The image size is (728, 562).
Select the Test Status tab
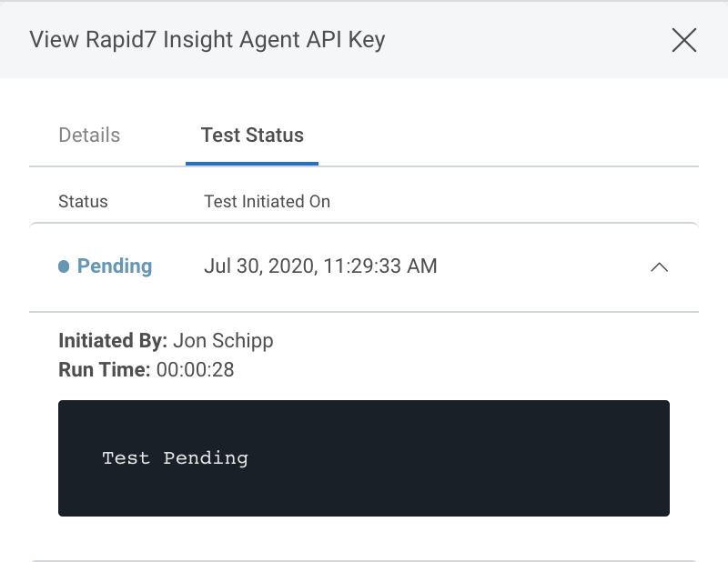tap(252, 135)
